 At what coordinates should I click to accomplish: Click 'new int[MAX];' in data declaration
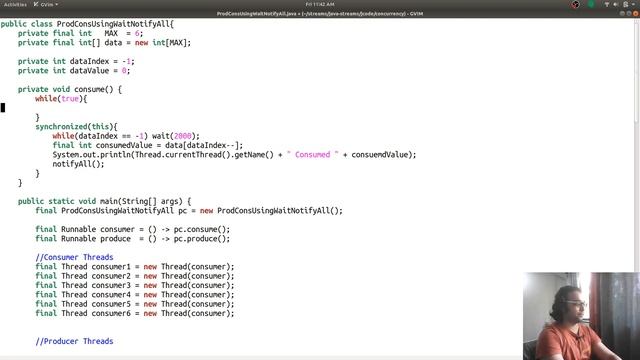163,43
